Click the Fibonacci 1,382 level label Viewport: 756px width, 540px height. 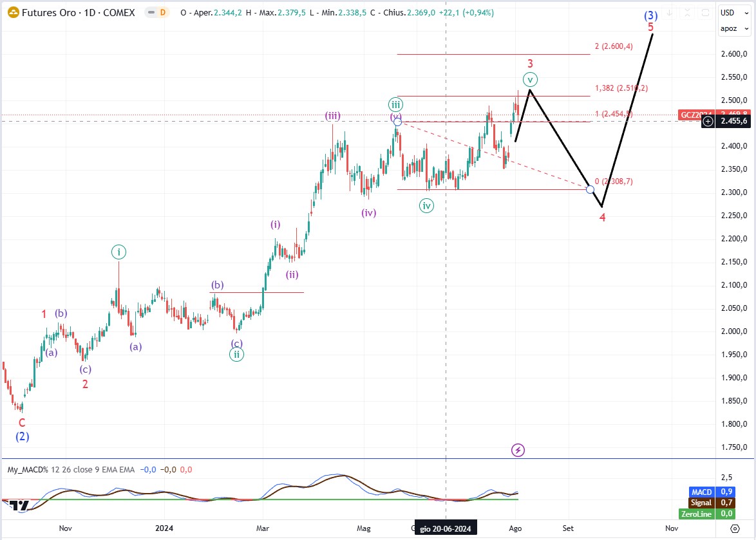621,88
